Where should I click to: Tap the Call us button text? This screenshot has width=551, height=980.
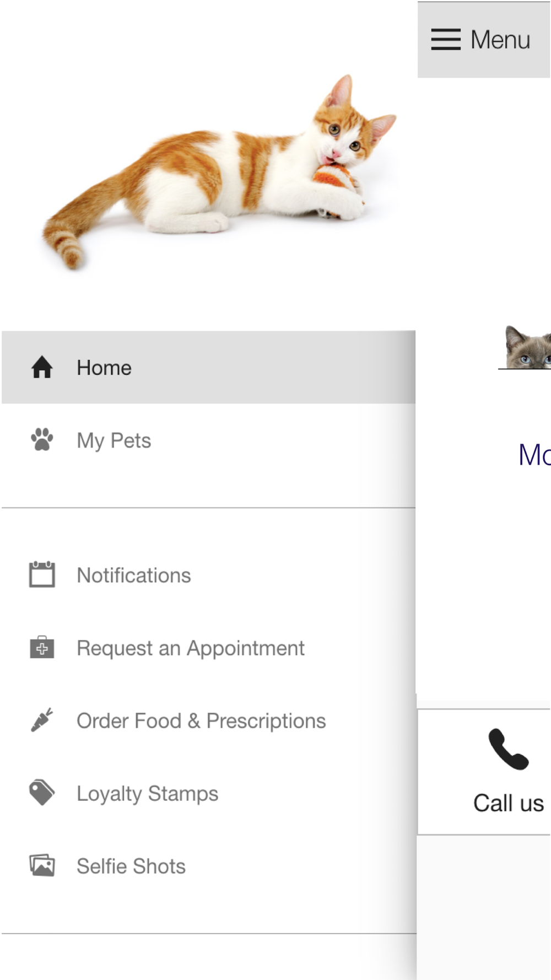pyautogui.click(x=509, y=803)
